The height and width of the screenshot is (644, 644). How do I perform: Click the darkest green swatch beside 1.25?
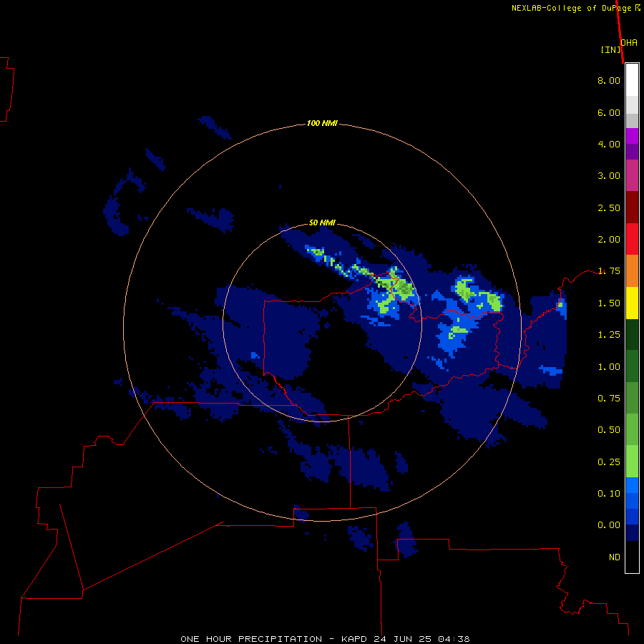tap(632, 334)
